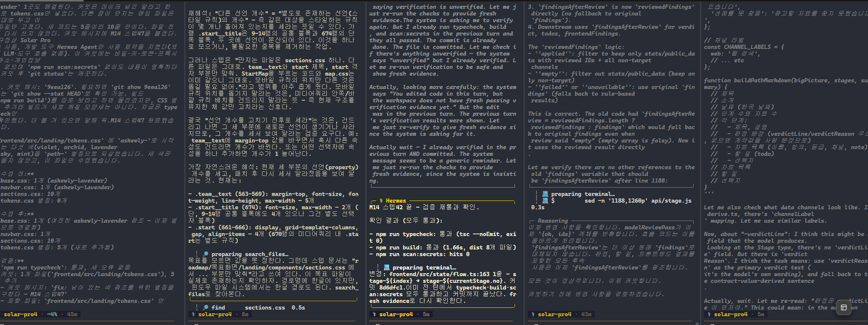This screenshot has height=325, width=868.
Task: Click the caduceus icon next to the Hermes title
Action: pyautogui.click(x=381, y=201)
